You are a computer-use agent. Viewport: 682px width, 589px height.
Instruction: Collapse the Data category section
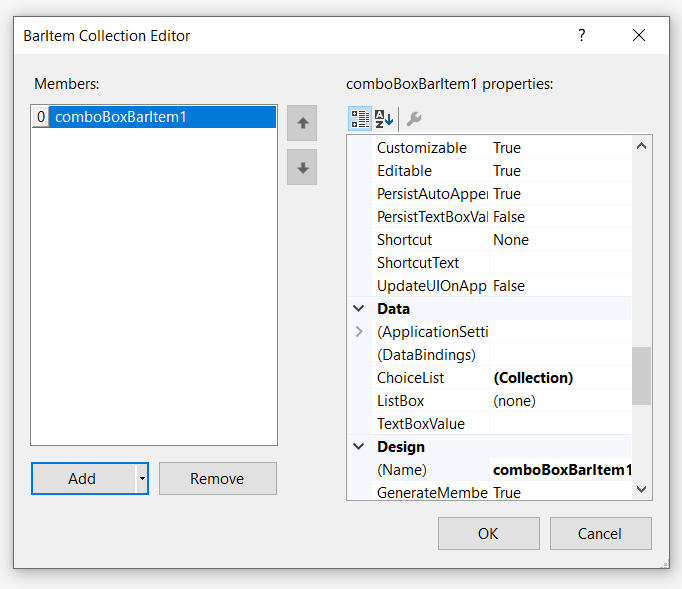point(359,309)
